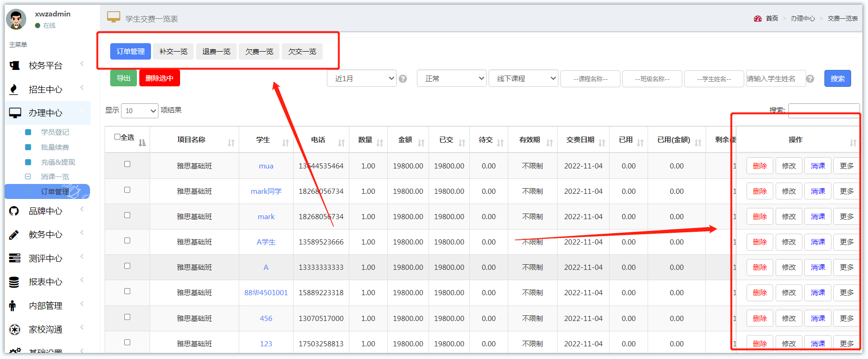Sort by the 已交 column arrows

click(x=462, y=143)
